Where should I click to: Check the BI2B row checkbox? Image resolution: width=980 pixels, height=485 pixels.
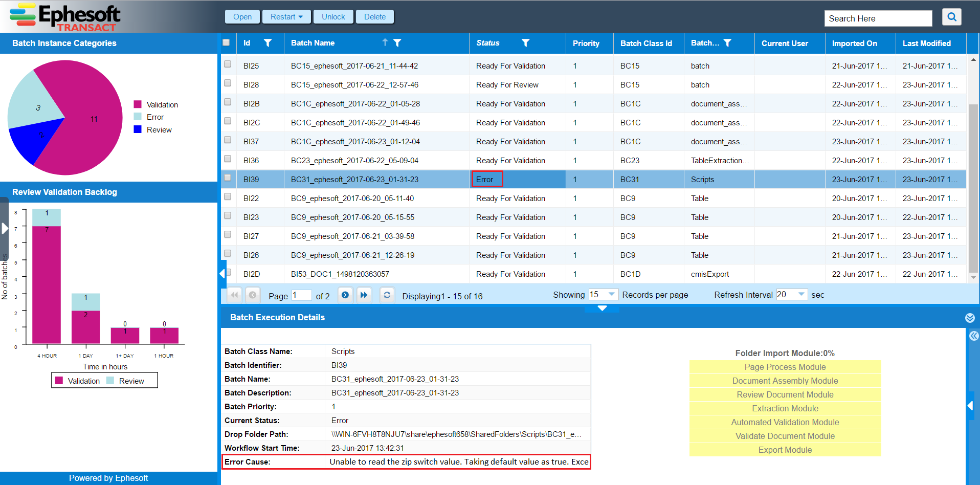[228, 102]
